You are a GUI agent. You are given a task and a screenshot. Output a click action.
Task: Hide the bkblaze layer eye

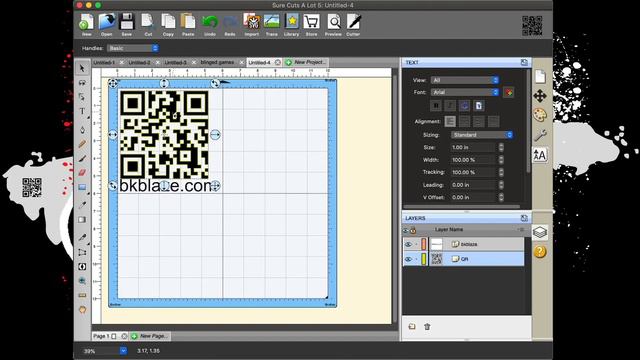(x=408, y=244)
